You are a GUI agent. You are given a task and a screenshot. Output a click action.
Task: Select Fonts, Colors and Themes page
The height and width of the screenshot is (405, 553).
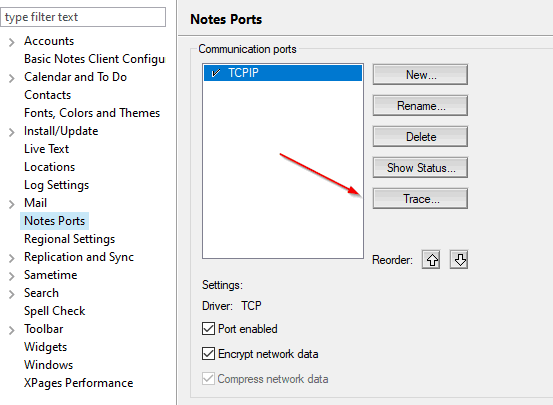(x=92, y=113)
